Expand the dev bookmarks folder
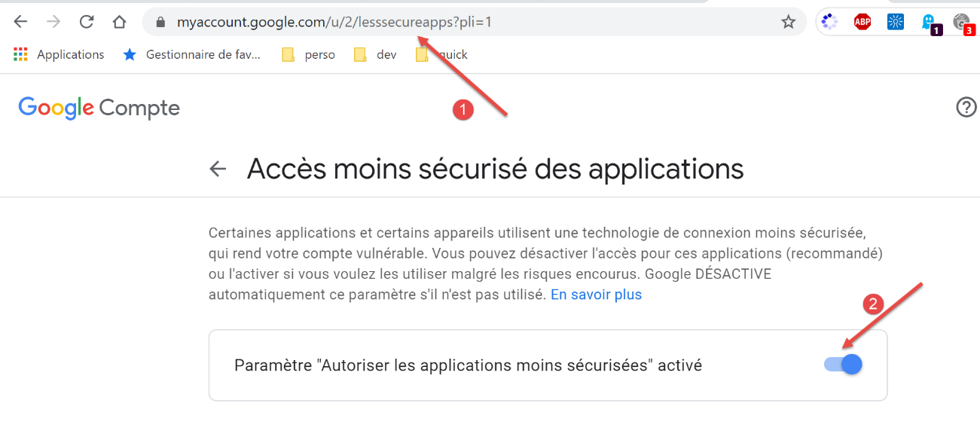980x446 pixels. [x=376, y=54]
